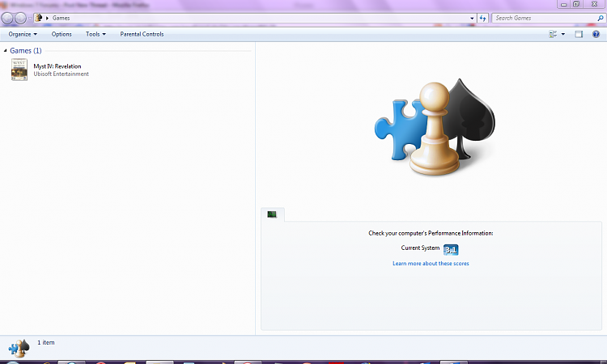Screen dimensions: 607x364
Task: Open the Organize menu
Action: tap(23, 34)
